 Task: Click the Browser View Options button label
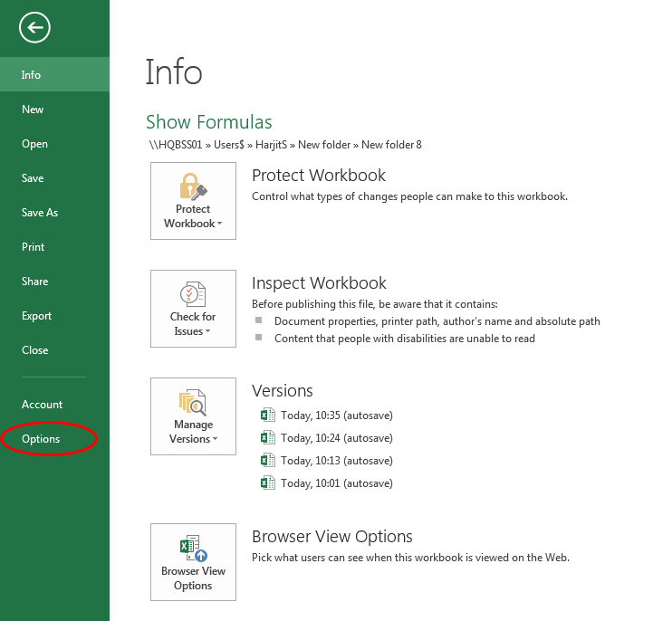[x=193, y=578]
